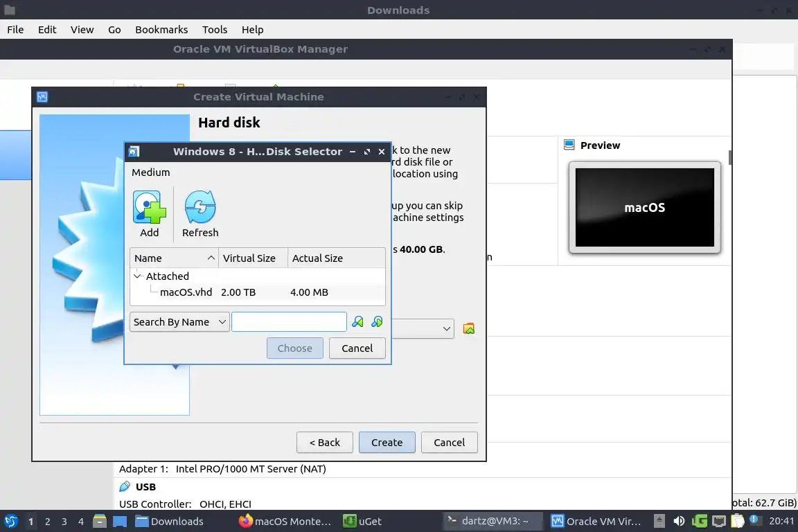
Task: Click the Create button
Action: click(x=387, y=443)
